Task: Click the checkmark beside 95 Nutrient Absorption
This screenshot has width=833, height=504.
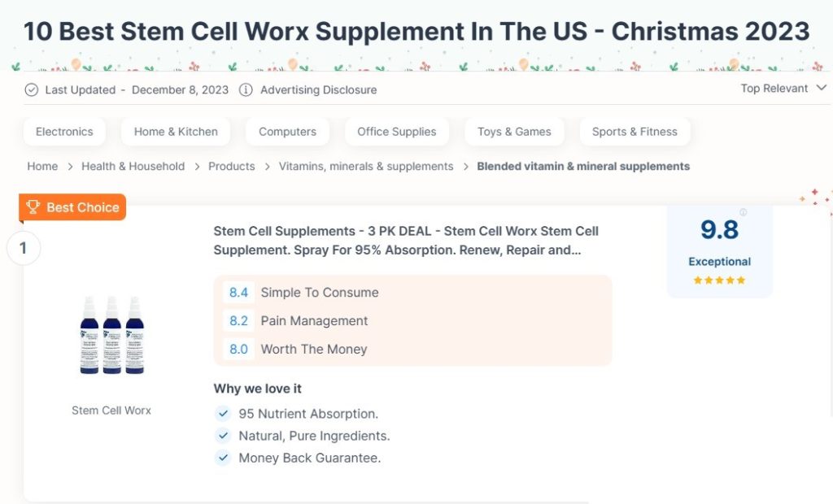Action: tap(223, 413)
